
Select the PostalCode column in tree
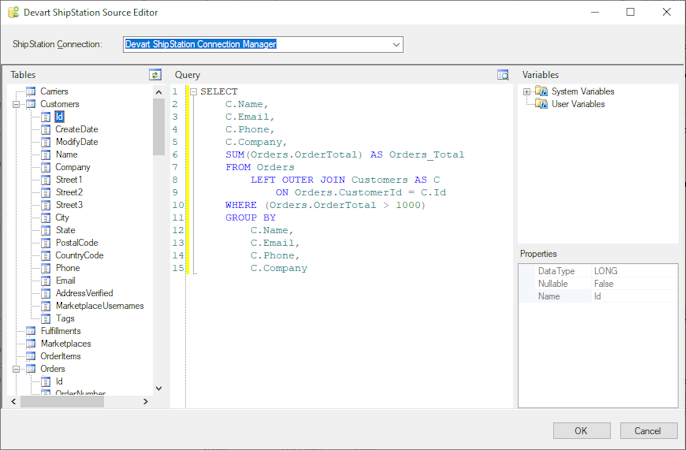point(76,243)
